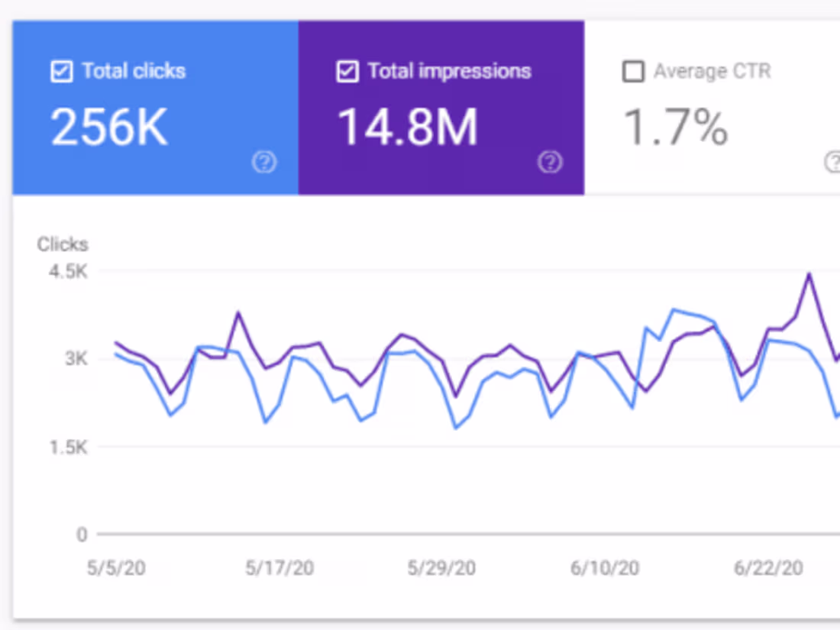The image size is (840, 630).
Task: Click the 6/10/20 date label
Action: pos(605,568)
